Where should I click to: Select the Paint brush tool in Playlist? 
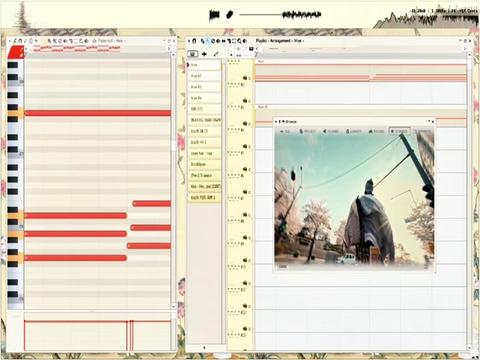[207, 41]
